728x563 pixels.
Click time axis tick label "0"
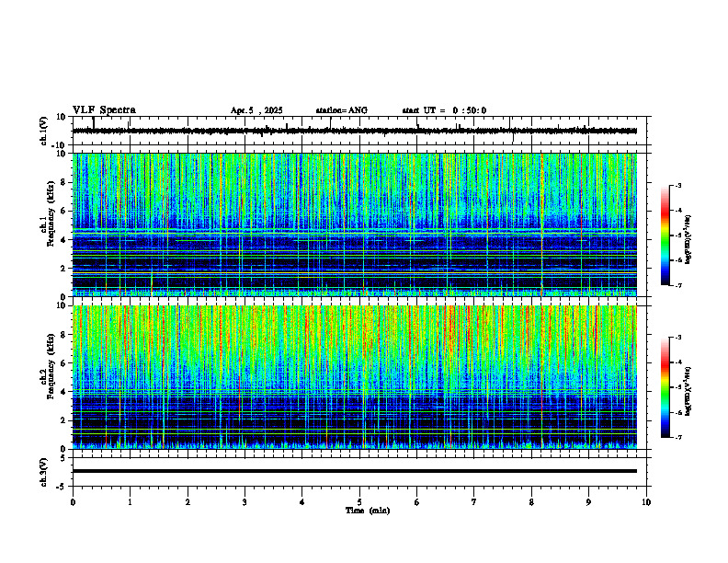(x=73, y=502)
